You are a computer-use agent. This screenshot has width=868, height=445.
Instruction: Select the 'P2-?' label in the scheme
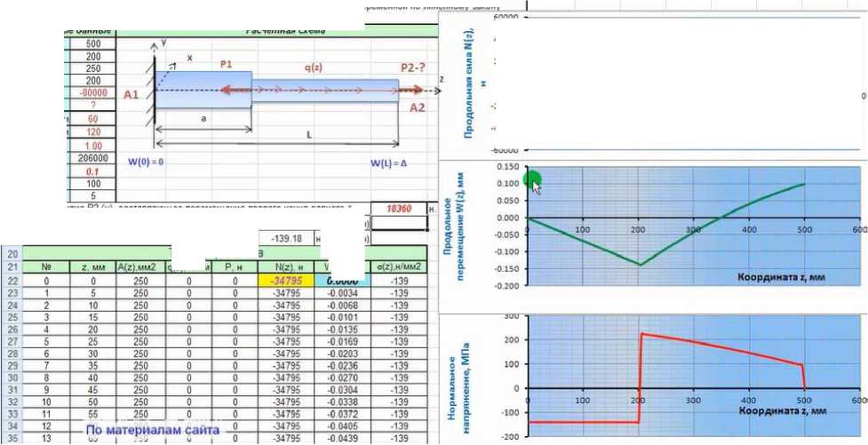click(412, 67)
